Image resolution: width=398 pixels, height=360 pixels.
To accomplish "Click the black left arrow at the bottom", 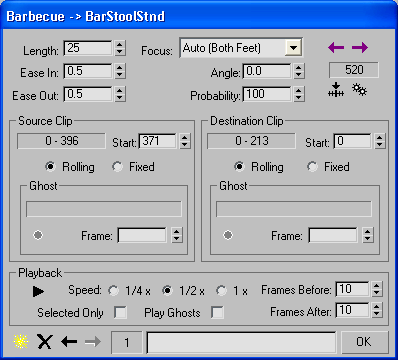I will pyautogui.click(x=69, y=342).
